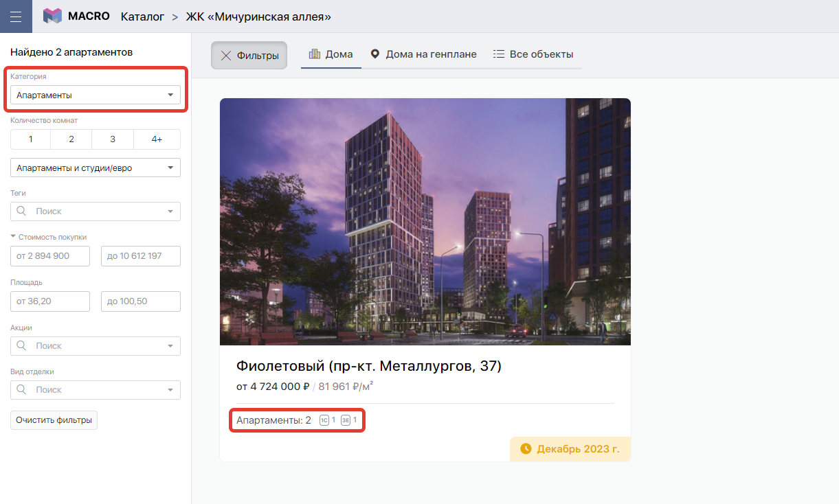Open the Категория dropdown

96,95
